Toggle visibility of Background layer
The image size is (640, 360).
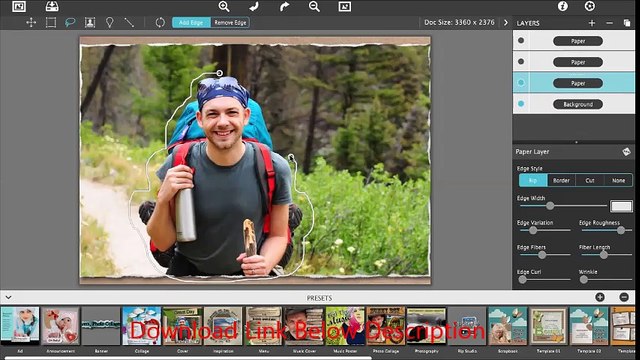click(x=521, y=104)
